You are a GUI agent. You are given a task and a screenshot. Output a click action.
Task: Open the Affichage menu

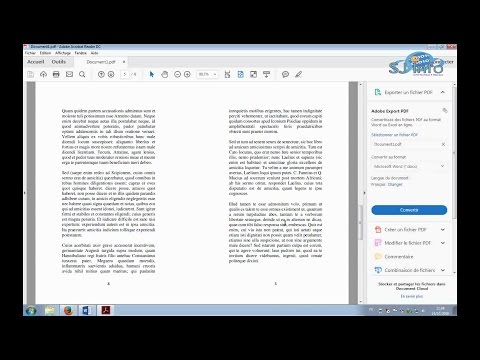(63, 53)
